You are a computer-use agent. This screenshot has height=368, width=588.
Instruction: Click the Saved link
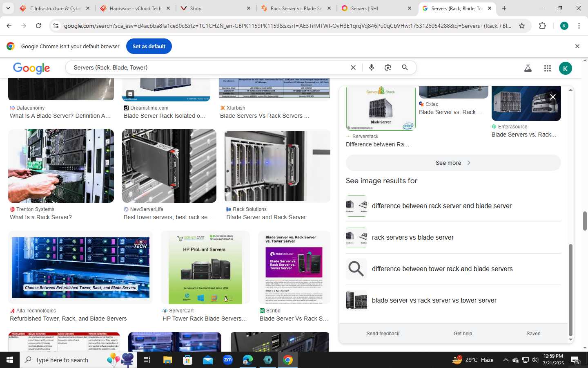pos(533,334)
